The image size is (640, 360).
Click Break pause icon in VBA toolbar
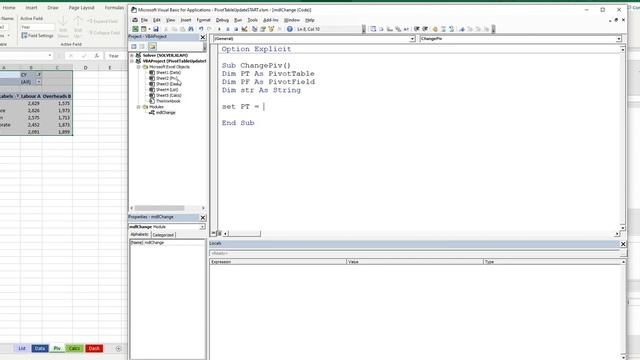click(x=227, y=29)
